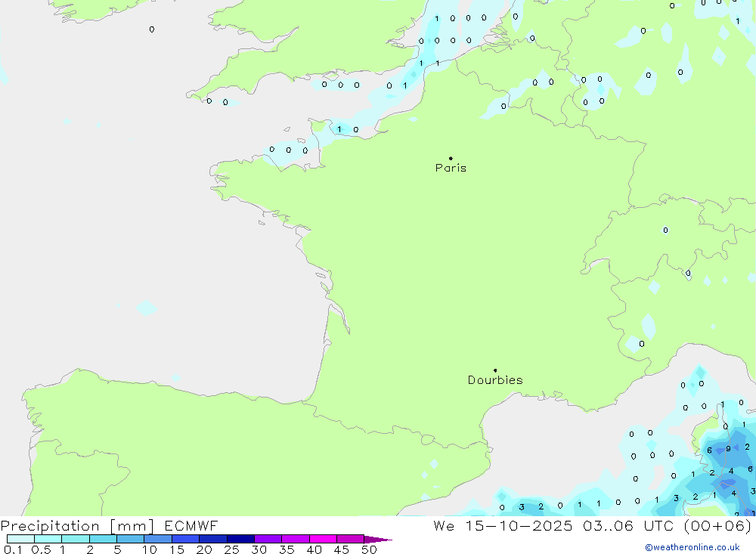The image size is (756, 554).
Task: Pick the legend swatch between 0.5 and 1
Action: (x=48, y=539)
